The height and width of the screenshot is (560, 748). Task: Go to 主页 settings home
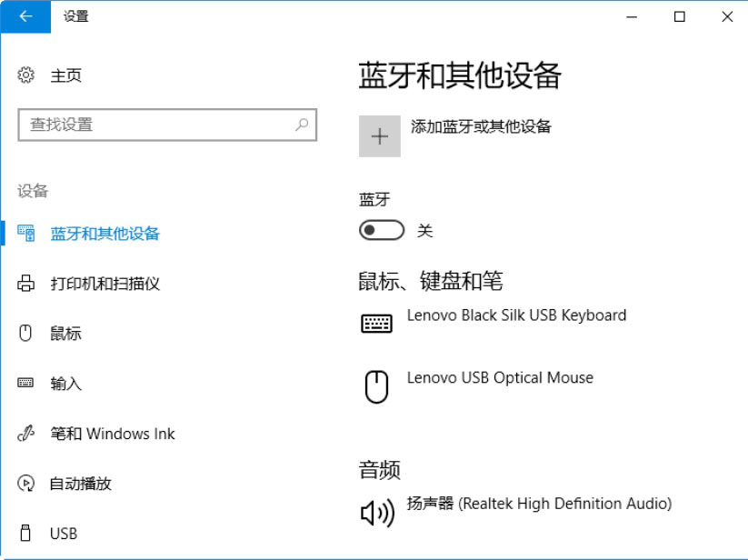[65, 75]
